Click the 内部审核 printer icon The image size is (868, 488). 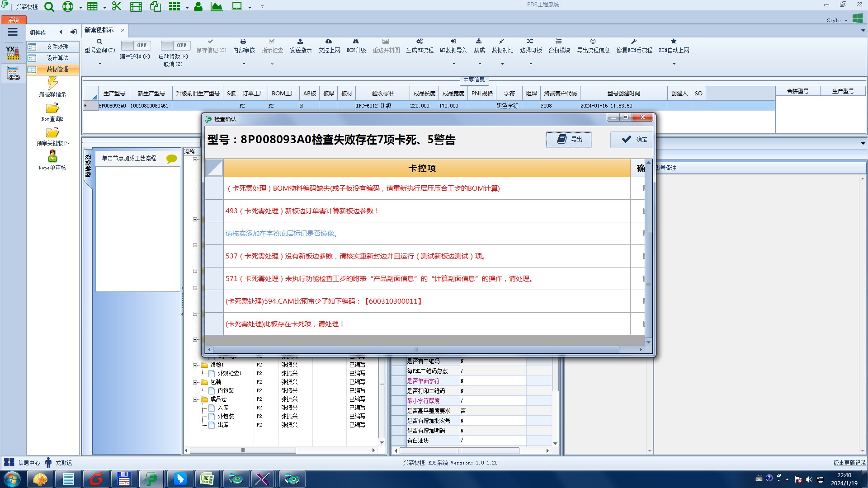243,42
